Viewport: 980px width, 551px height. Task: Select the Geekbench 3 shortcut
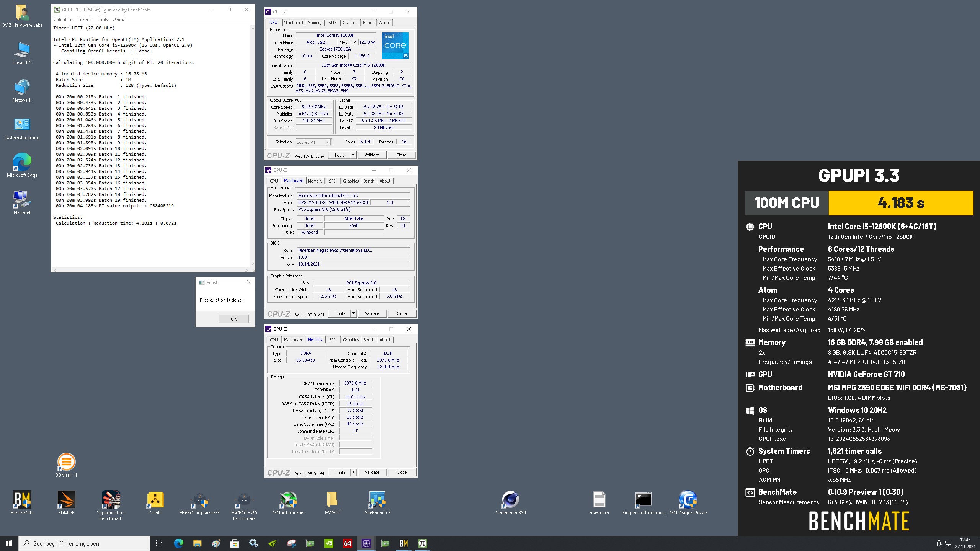[377, 502]
